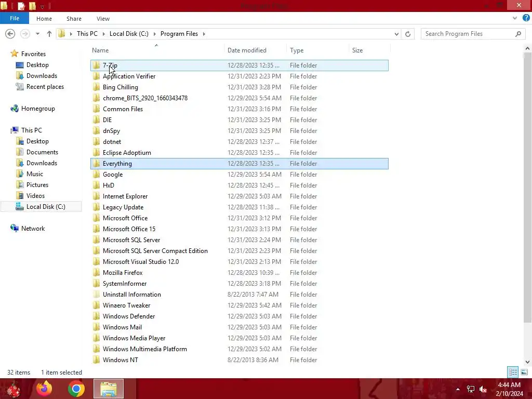Click the Google folder icon
Image resolution: width=532 pixels, height=399 pixels.
96,175
